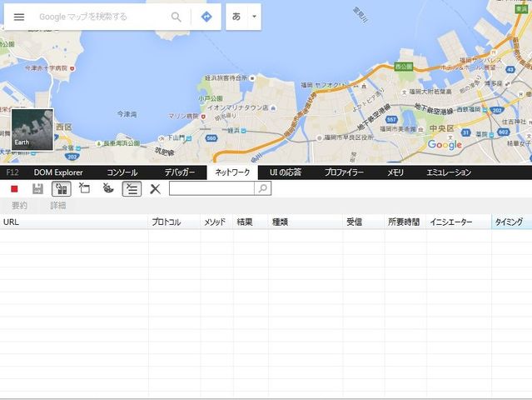This screenshot has width=532, height=400.
Task: Open directions with the blue diamond icon
Action: pyautogui.click(x=206, y=17)
